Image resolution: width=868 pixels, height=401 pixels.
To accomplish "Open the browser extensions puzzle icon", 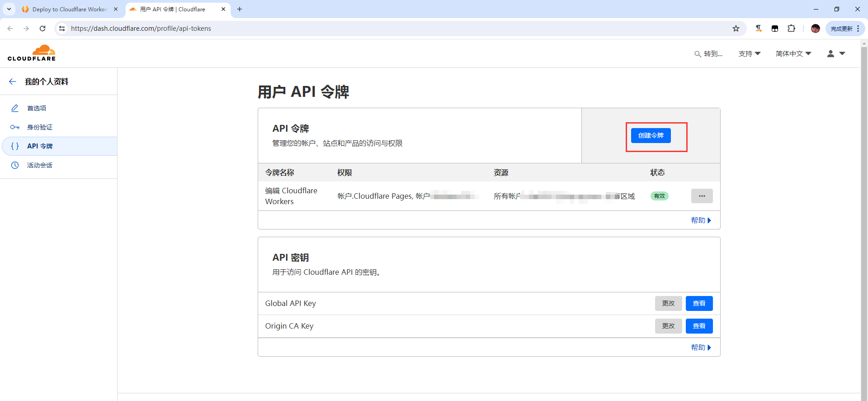I will click(791, 29).
